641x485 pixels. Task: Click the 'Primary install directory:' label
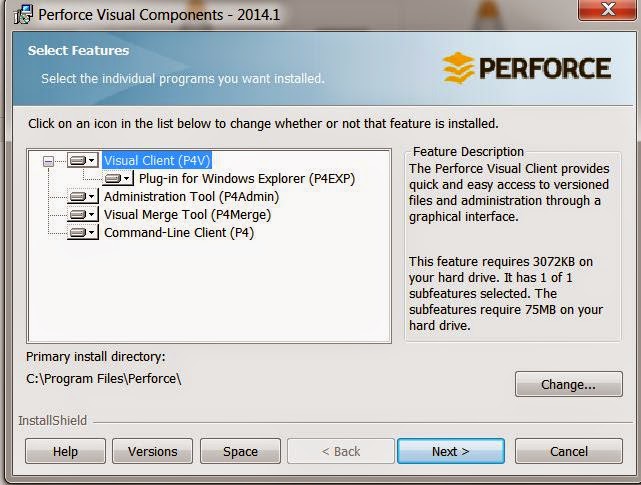96,357
